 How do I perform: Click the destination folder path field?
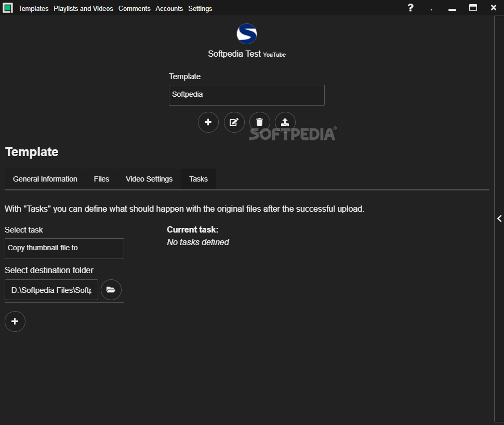coord(51,290)
